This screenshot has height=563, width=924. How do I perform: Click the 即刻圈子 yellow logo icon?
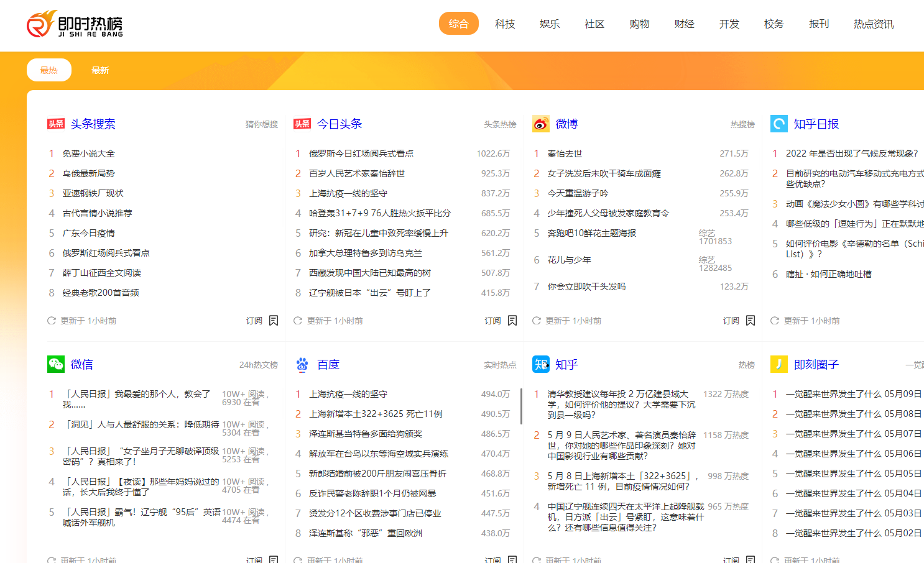point(779,364)
